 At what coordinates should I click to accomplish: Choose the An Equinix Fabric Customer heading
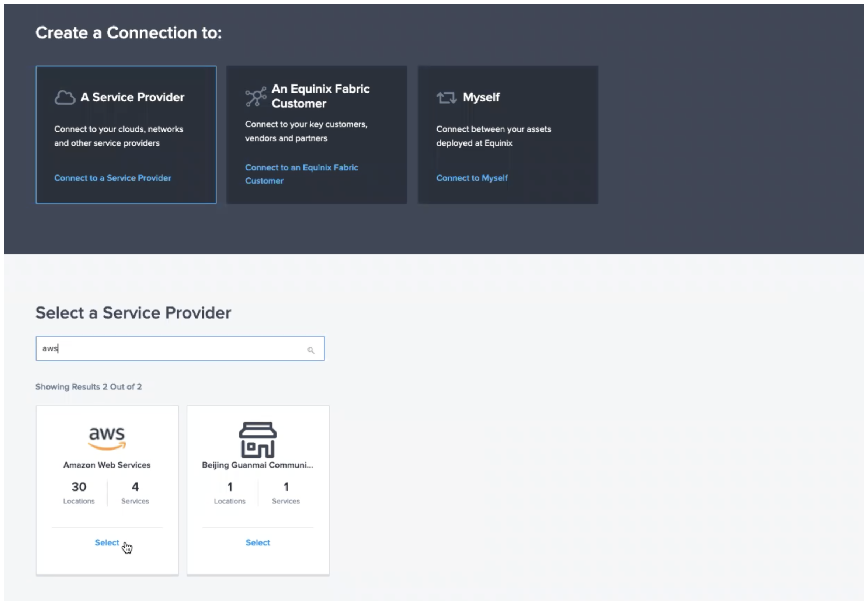coord(320,96)
